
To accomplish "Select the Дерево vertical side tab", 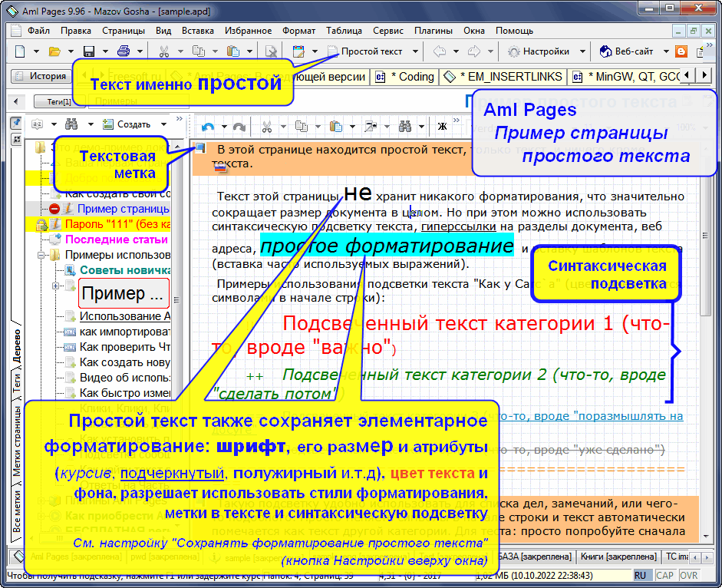I will [x=17, y=345].
